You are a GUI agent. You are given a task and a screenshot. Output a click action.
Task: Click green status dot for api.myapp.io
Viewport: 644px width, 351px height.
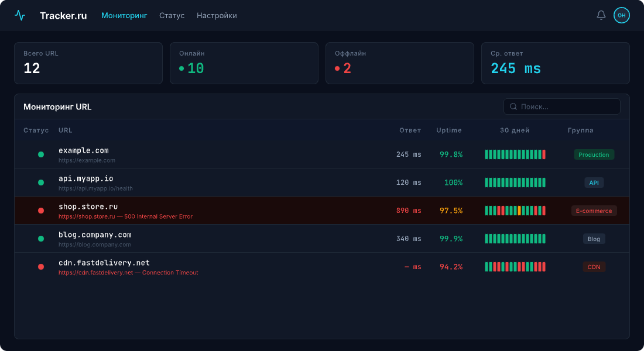[x=41, y=183]
